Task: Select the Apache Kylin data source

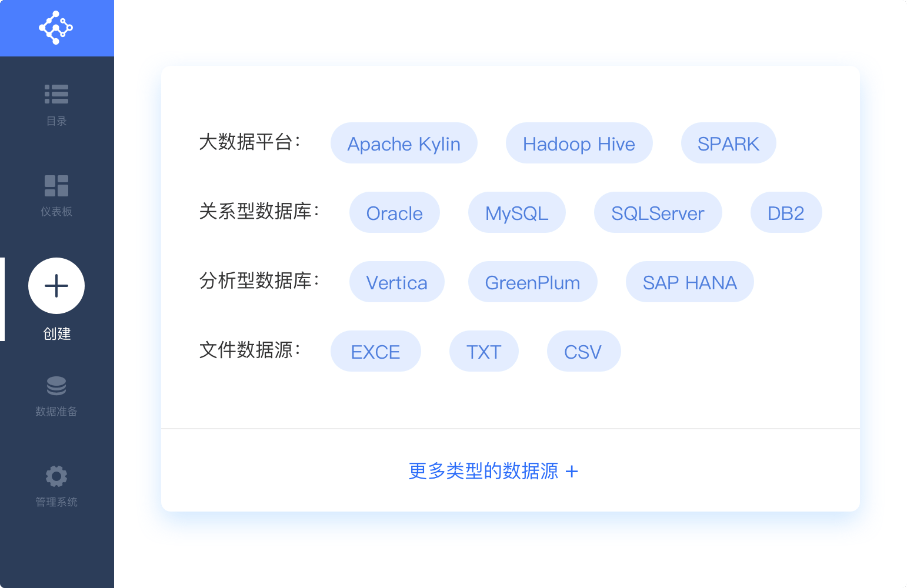Action: [x=404, y=143]
